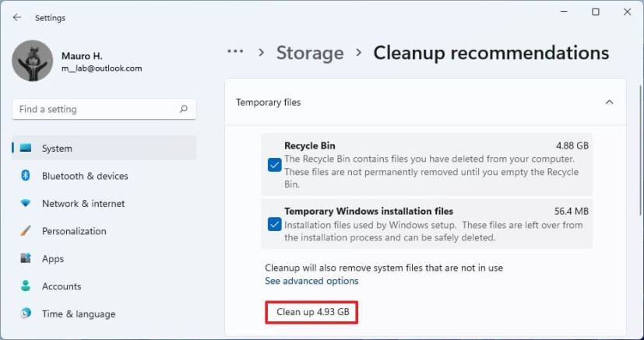Open the See advanced options link
Image resolution: width=644 pixels, height=340 pixels.
311,281
